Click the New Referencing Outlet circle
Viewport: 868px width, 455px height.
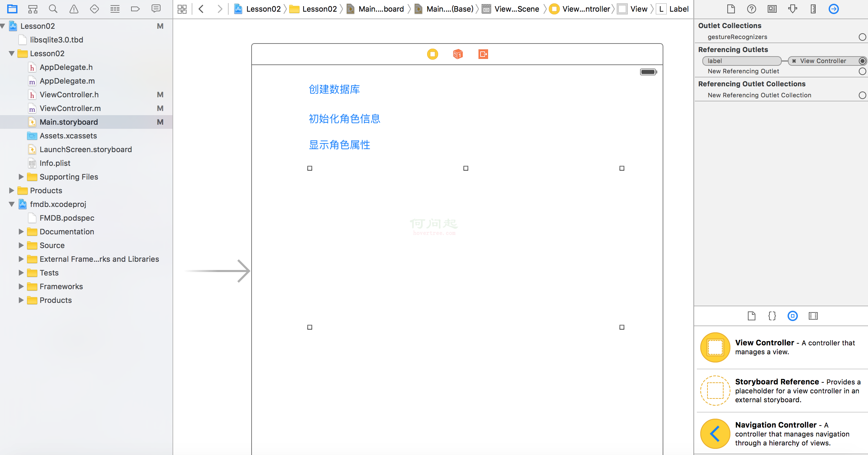pyautogui.click(x=862, y=71)
